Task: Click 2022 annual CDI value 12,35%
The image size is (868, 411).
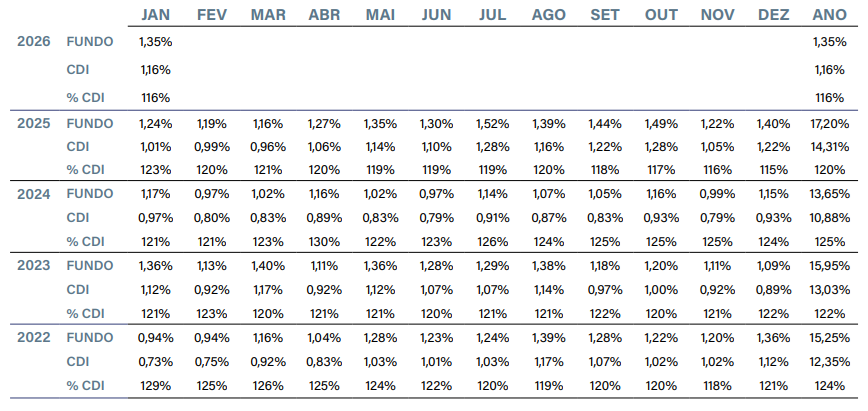Action: click(x=831, y=361)
